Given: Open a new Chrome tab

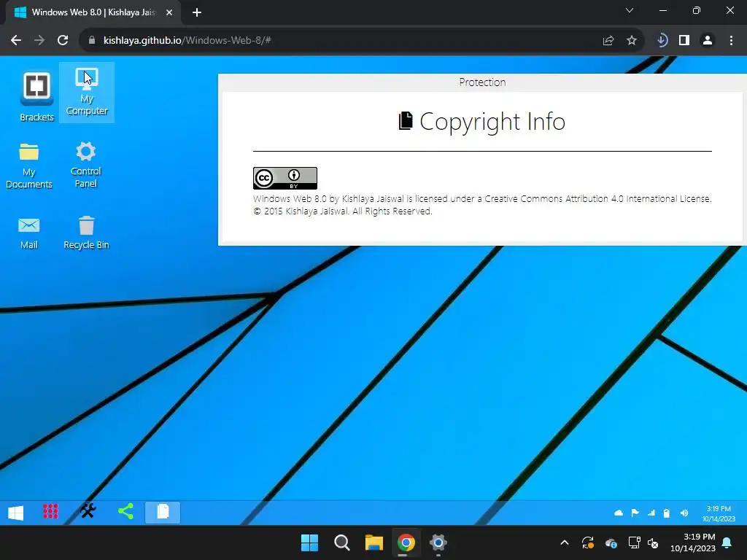Looking at the screenshot, I should (197, 12).
